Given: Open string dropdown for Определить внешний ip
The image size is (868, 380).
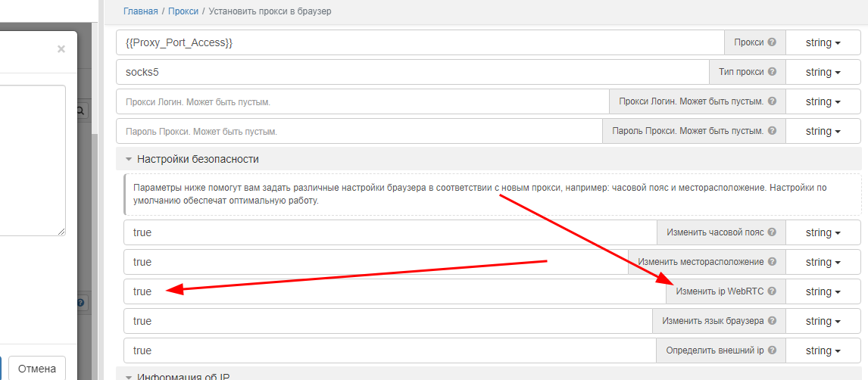Looking at the screenshot, I should click(823, 350).
